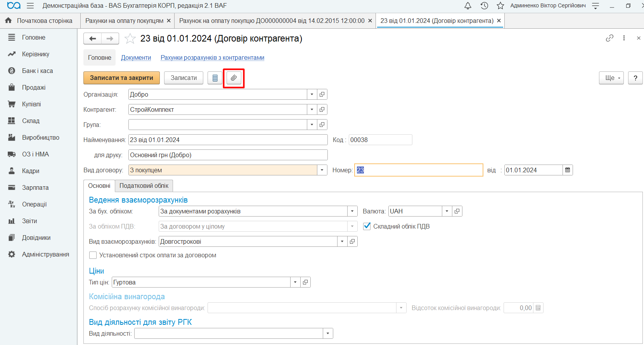
Task: Switch to Рахунки на оплату покупцям tab
Action: click(124, 21)
